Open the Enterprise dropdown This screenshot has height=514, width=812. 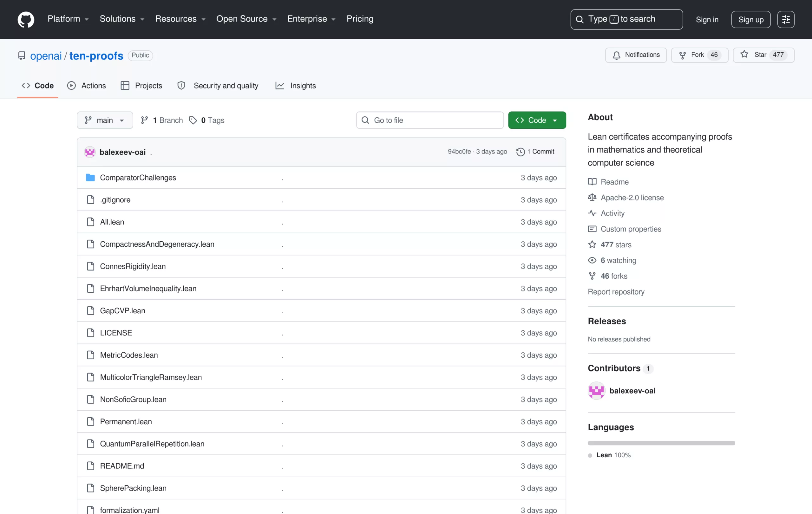point(311,19)
